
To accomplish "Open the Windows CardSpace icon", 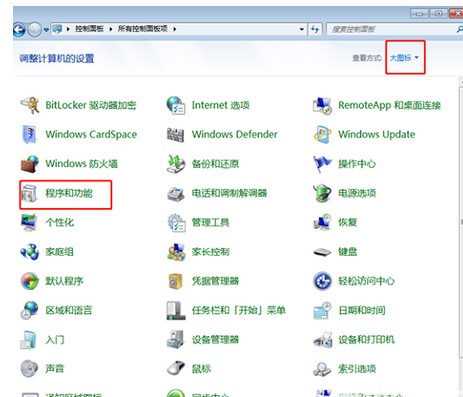I will click(29, 134).
